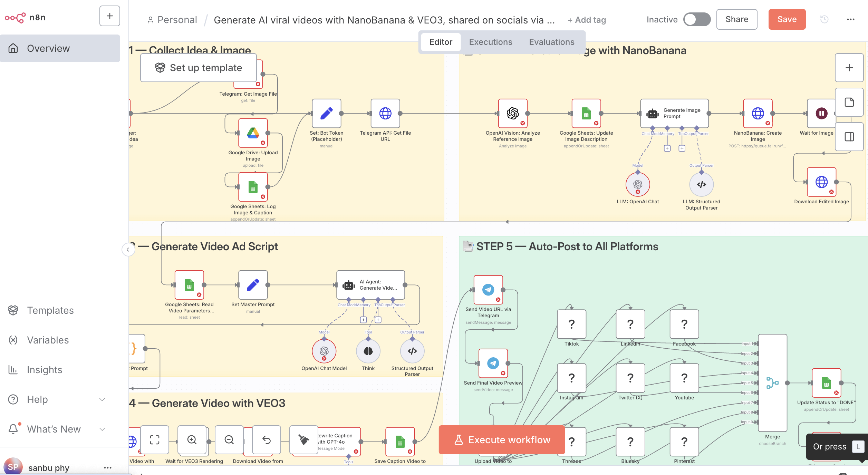Select the Think tool node
Viewport: 868px width, 475px height.
pos(368,351)
